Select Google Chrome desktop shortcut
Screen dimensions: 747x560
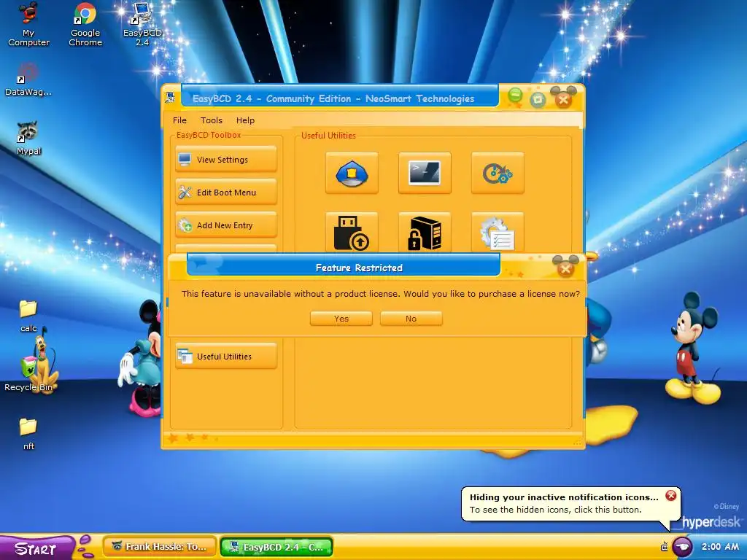pyautogui.click(x=85, y=25)
